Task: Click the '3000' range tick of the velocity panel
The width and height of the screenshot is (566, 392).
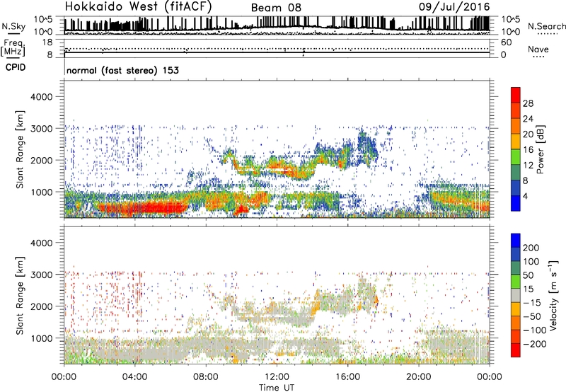Action: tap(41, 275)
